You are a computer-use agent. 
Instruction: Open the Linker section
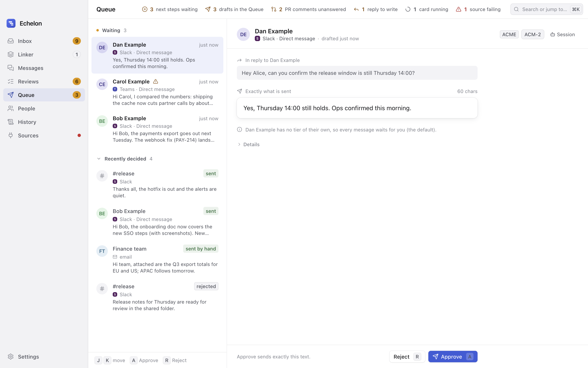(44, 55)
